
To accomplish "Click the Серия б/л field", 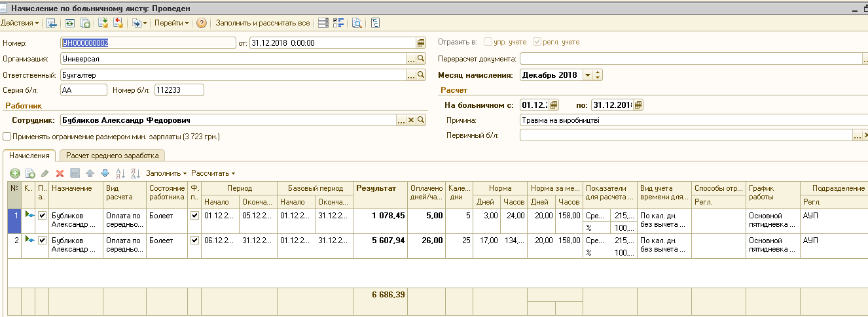I will (82, 90).
